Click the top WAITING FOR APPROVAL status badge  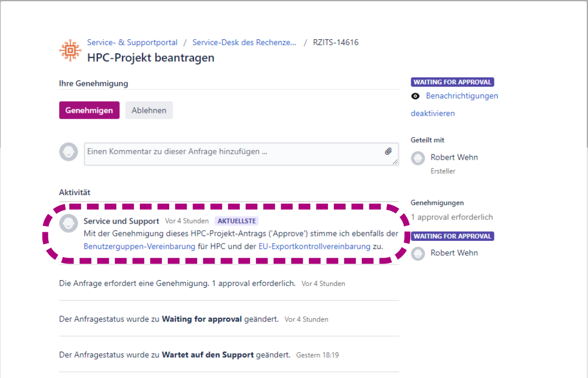pos(452,82)
